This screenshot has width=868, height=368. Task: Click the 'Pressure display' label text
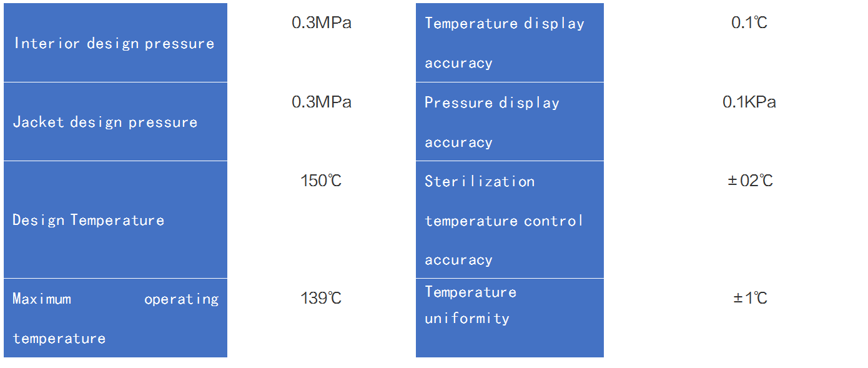pyautogui.click(x=492, y=103)
